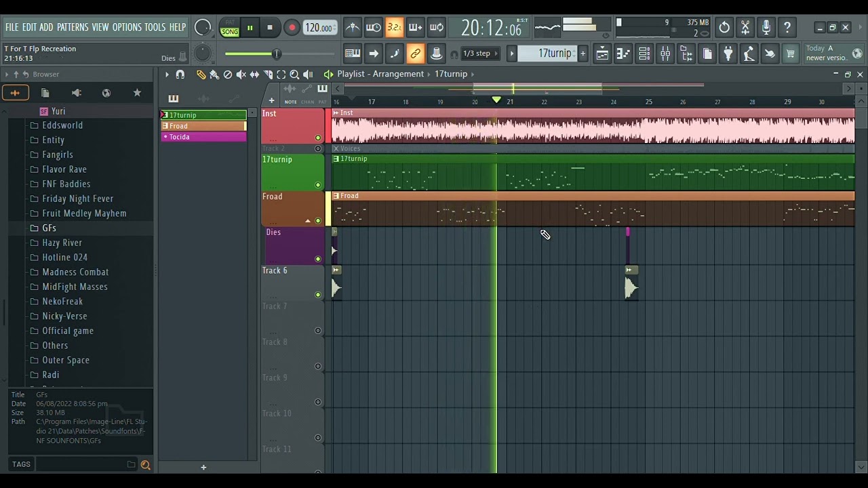Select the Delete tool in playlist toolbar

click(228, 75)
